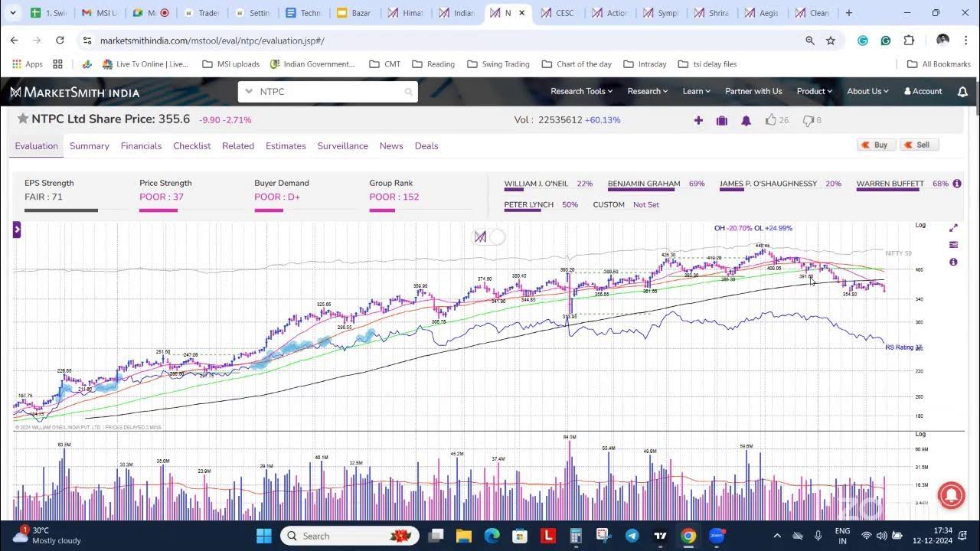980x551 pixels.
Task: Click the red notification bell bubble
Action: click(x=951, y=494)
